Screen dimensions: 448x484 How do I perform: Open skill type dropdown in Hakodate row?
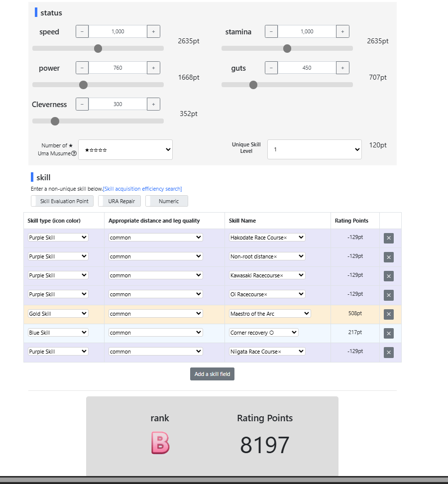click(58, 238)
